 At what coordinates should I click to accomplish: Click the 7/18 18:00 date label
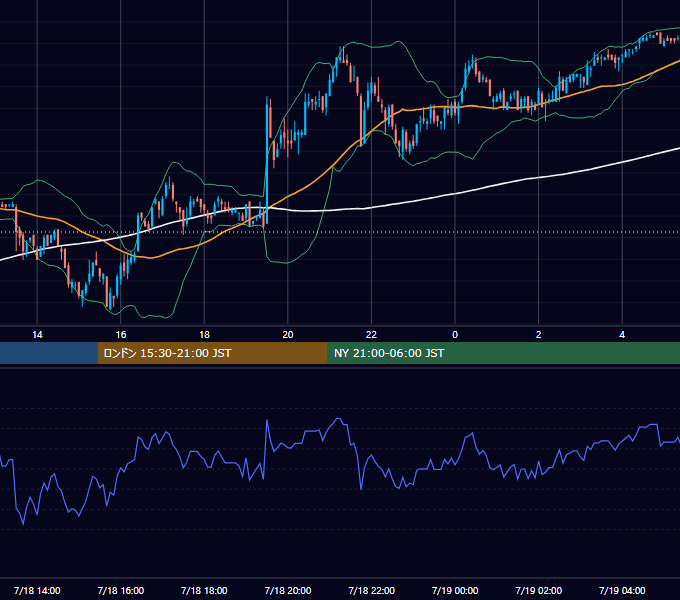[x=204, y=590]
